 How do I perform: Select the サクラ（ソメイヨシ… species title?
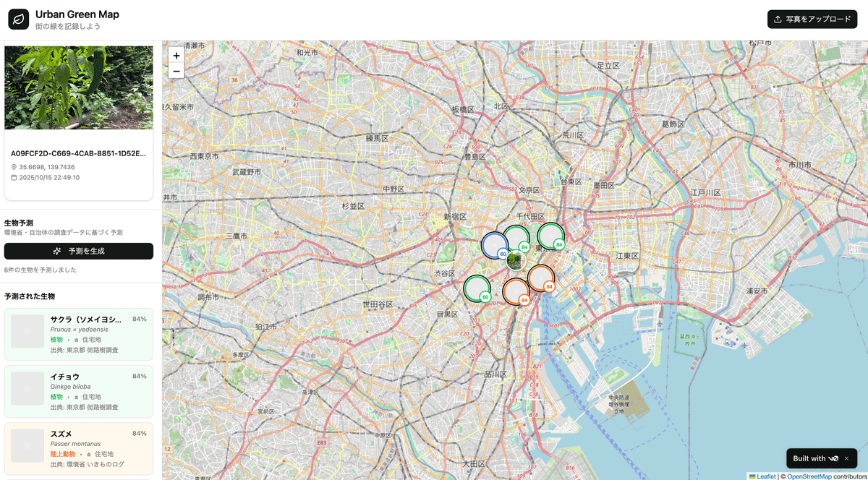86,319
